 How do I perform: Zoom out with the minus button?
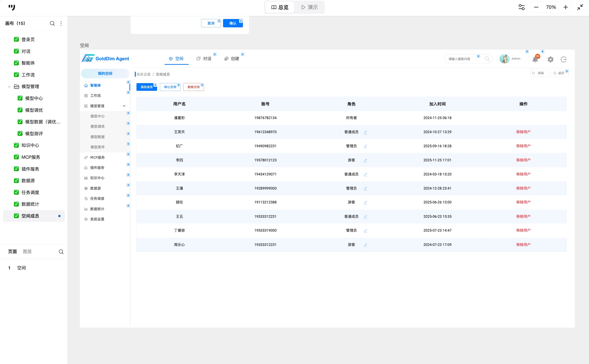(536, 7)
